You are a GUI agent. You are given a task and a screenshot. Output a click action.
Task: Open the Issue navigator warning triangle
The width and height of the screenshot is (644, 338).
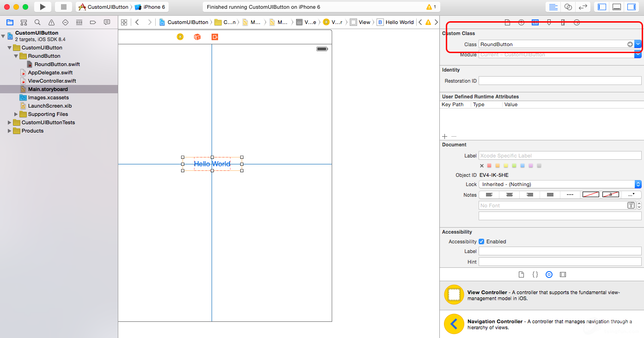coord(51,22)
